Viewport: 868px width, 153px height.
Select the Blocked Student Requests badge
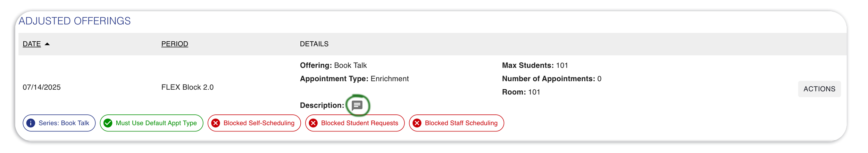point(355,123)
